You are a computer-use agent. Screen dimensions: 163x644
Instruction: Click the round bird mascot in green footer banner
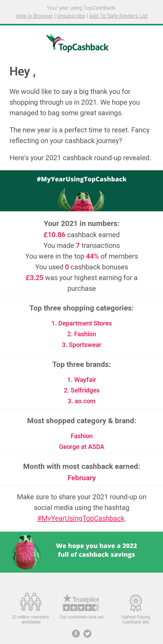[26, 552]
